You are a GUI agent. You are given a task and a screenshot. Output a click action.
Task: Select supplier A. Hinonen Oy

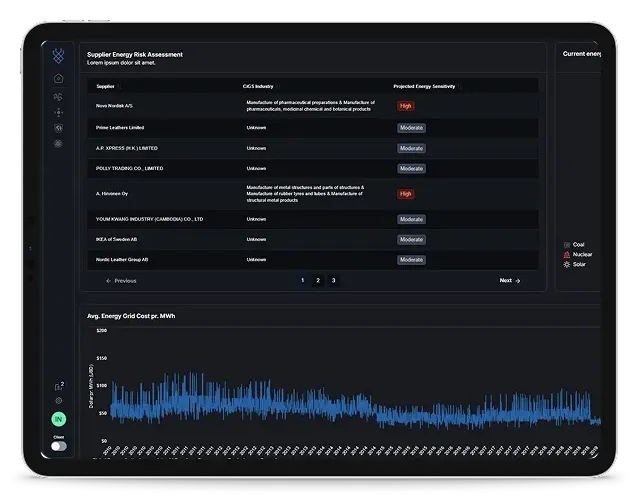pos(112,194)
